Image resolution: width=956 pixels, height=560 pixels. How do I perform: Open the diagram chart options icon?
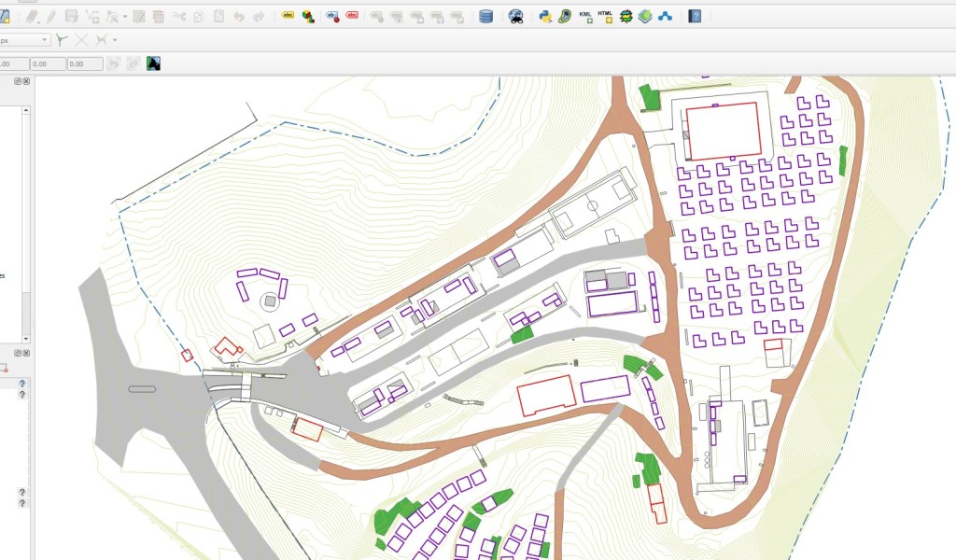pos(307,16)
